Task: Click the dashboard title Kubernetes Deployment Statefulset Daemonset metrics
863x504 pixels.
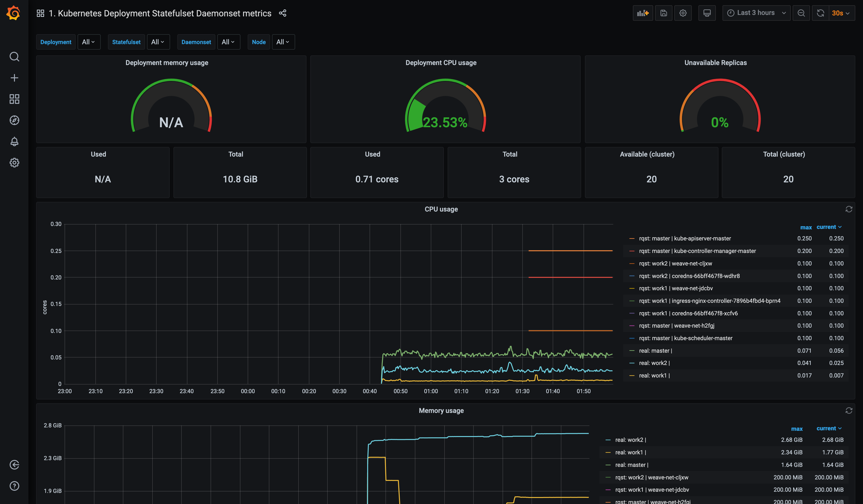Action: pyautogui.click(x=160, y=13)
